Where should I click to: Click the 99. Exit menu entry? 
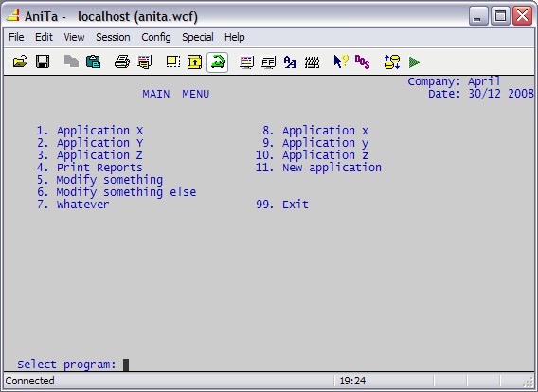[x=282, y=205]
